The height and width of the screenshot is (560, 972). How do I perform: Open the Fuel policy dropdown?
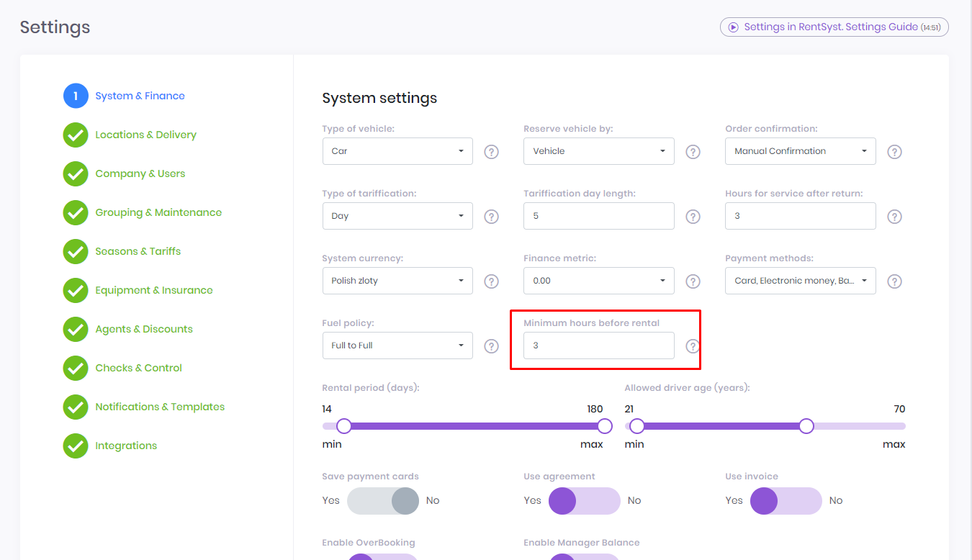pyautogui.click(x=397, y=346)
